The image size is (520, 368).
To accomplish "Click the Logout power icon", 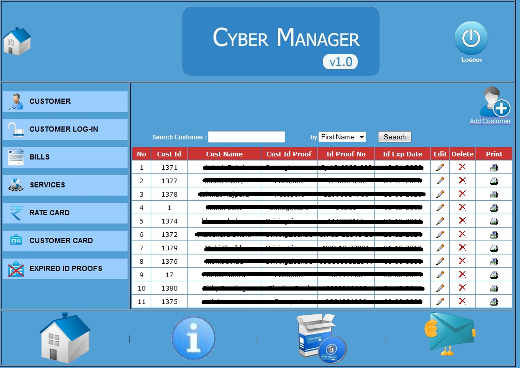I will click(x=471, y=38).
